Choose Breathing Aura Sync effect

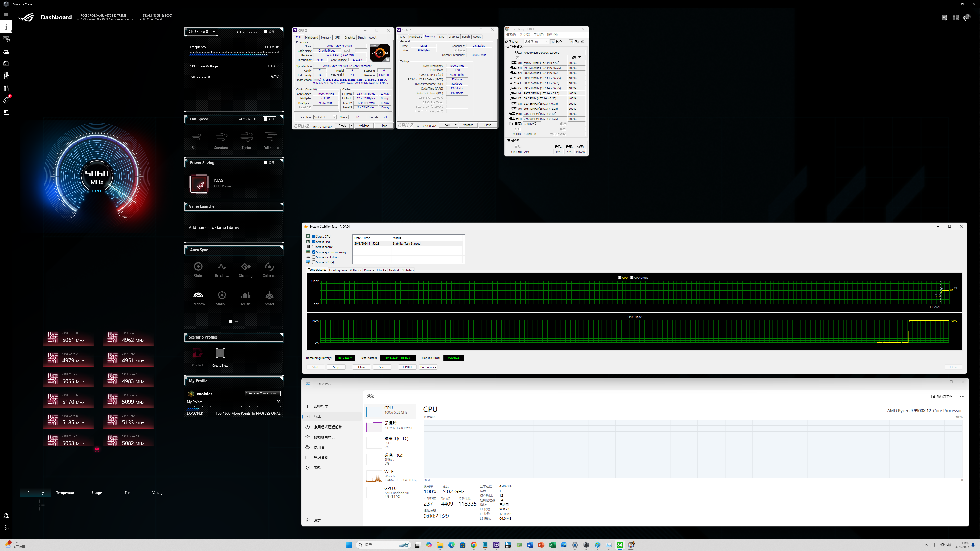222,270
